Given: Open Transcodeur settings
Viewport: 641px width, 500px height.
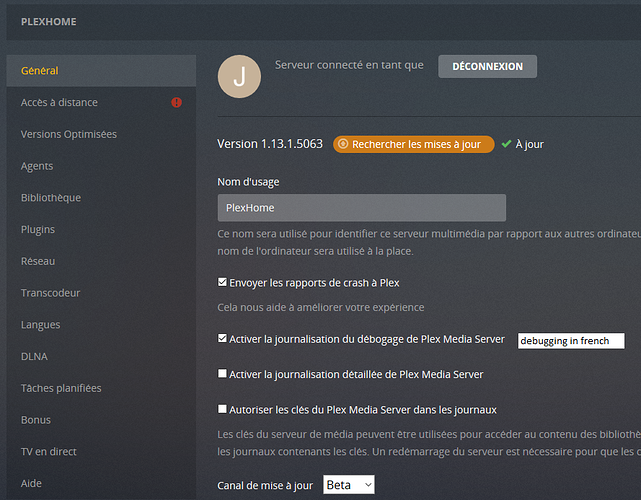Looking at the screenshot, I should click(x=101, y=293).
